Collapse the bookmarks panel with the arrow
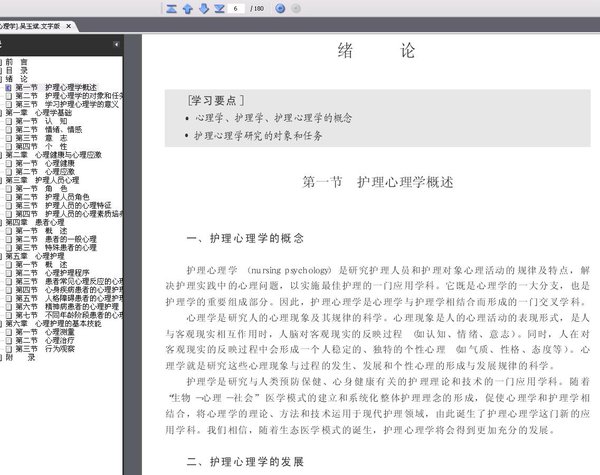This screenshot has width=600, height=475. (x=116, y=44)
